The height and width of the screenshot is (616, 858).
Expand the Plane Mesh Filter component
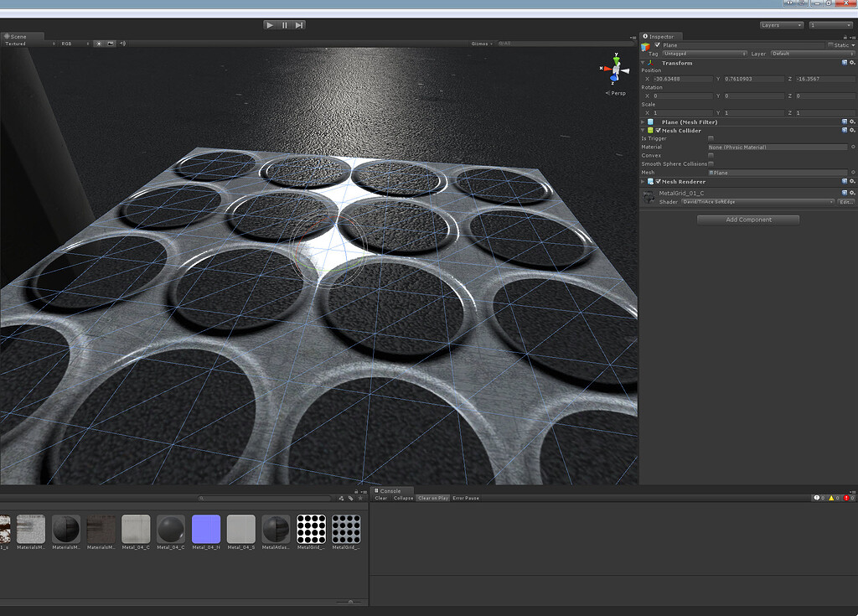coord(642,122)
